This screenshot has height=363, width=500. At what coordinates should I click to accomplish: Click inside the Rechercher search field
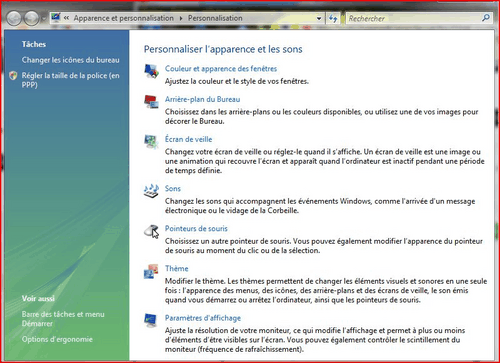click(x=413, y=18)
